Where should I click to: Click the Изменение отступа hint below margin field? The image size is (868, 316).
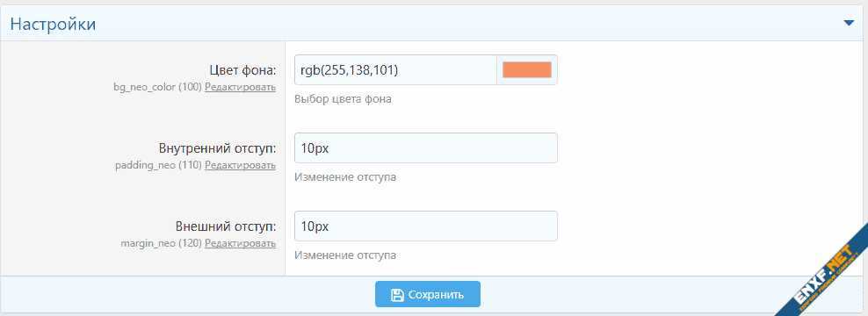click(345, 255)
